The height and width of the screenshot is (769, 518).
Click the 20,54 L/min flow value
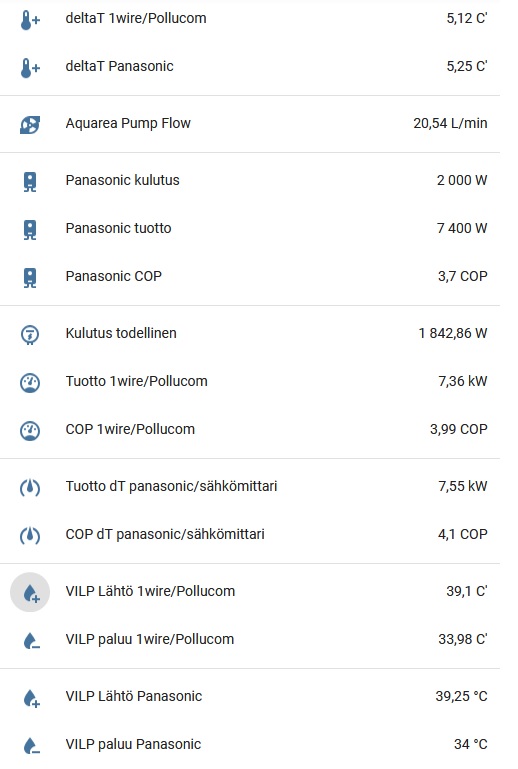450,123
